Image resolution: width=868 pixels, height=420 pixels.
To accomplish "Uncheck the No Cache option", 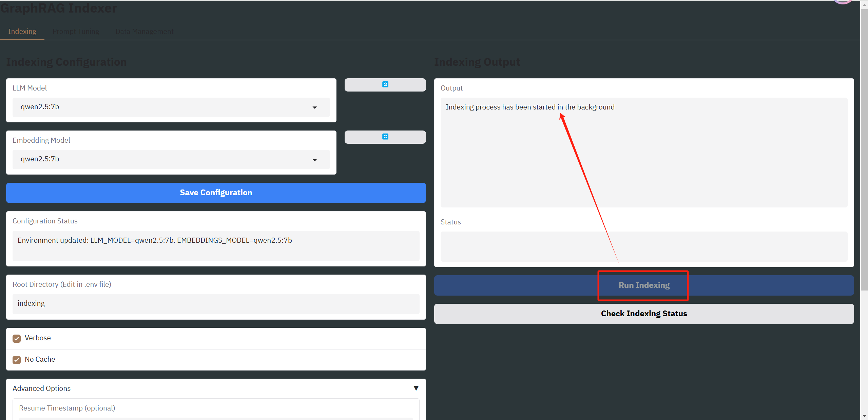I will click(x=17, y=360).
